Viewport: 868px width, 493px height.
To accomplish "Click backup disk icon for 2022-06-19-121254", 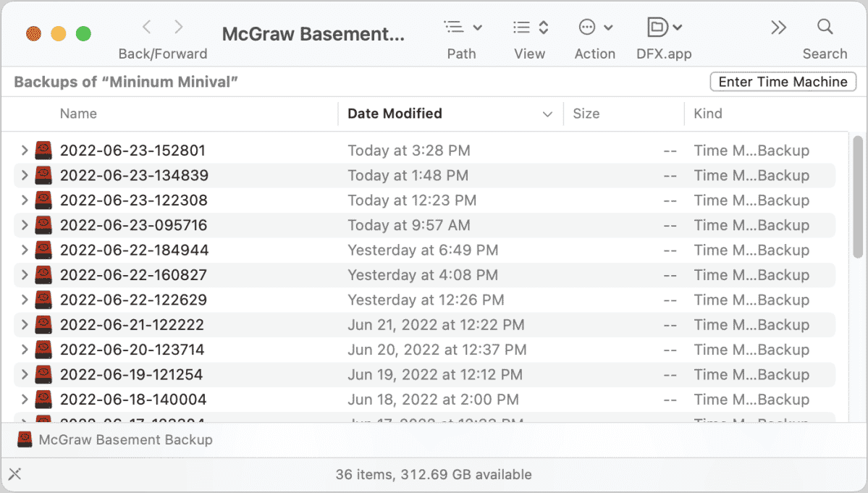I will point(43,374).
